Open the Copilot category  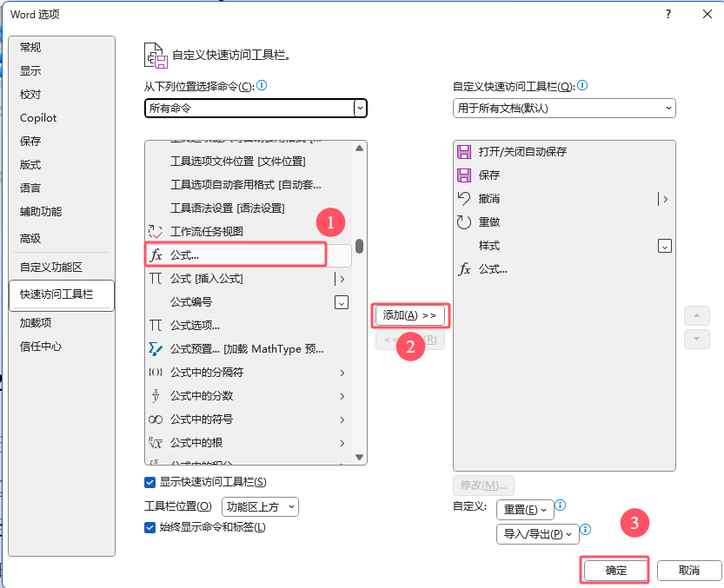(x=62, y=118)
